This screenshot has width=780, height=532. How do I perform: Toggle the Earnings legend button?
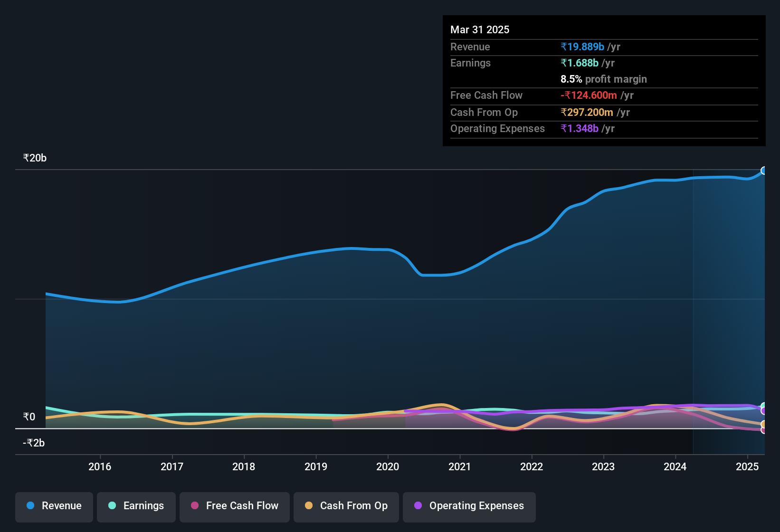pos(136,506)
